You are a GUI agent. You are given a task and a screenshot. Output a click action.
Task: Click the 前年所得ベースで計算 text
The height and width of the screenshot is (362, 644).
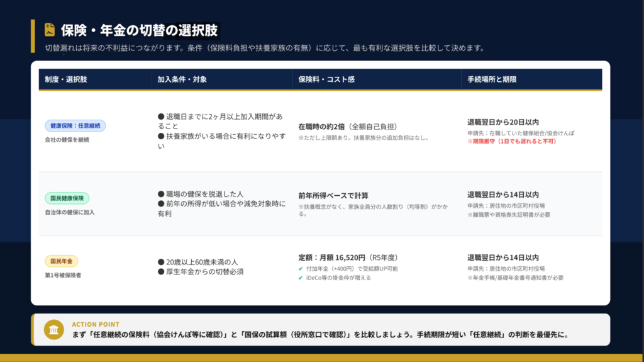333,196
